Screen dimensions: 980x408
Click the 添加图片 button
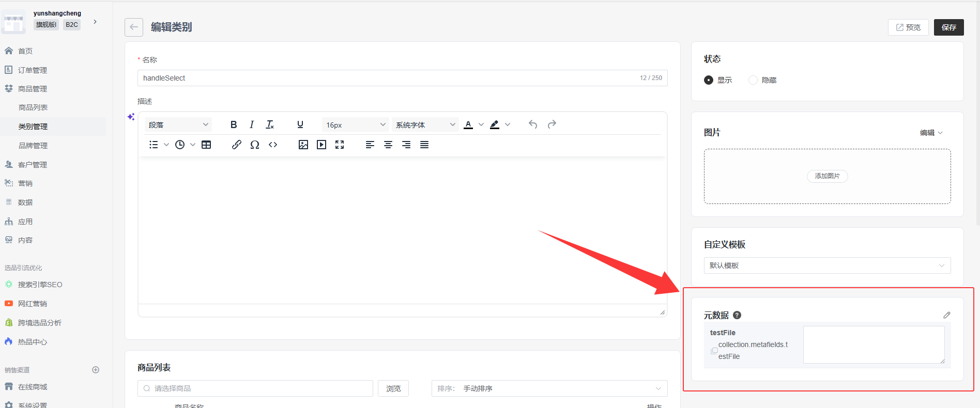click(827, 176)
